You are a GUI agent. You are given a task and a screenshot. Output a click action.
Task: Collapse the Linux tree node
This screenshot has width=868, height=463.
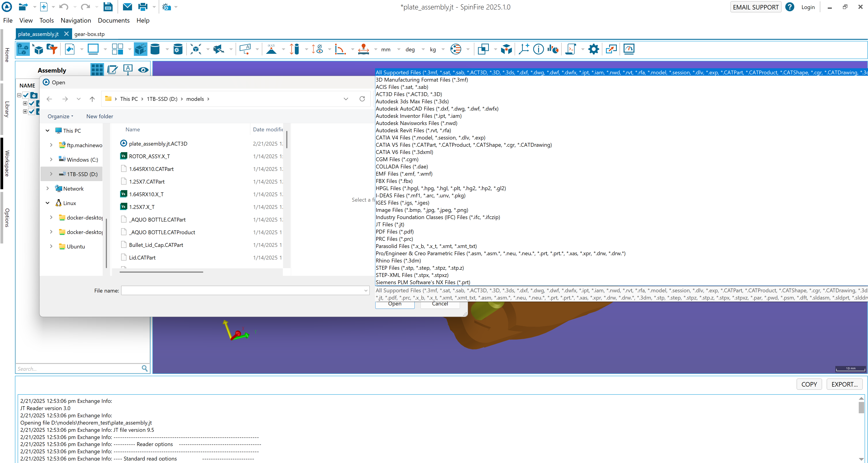coord(47,203)
